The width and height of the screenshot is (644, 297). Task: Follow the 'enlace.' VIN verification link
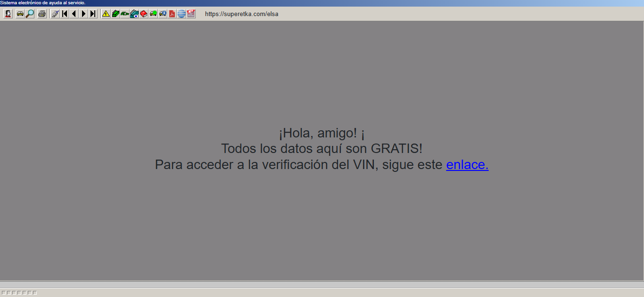[467, 165]
